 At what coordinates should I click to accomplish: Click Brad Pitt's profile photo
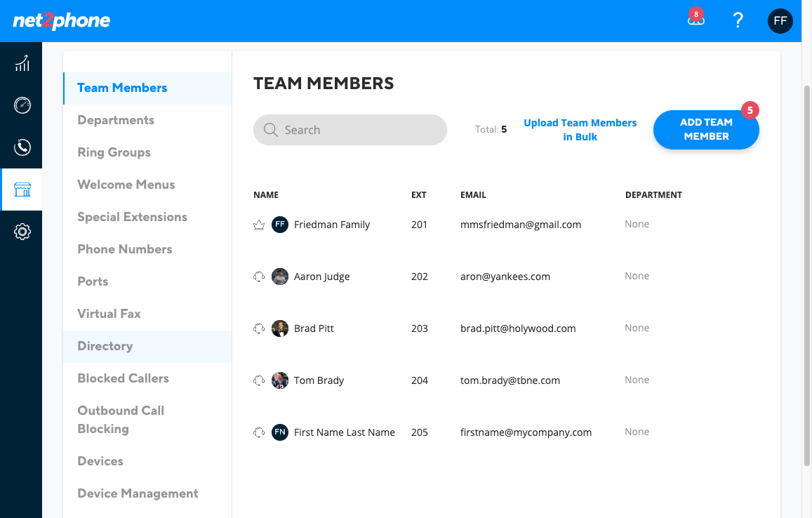[x=280, y=328]
